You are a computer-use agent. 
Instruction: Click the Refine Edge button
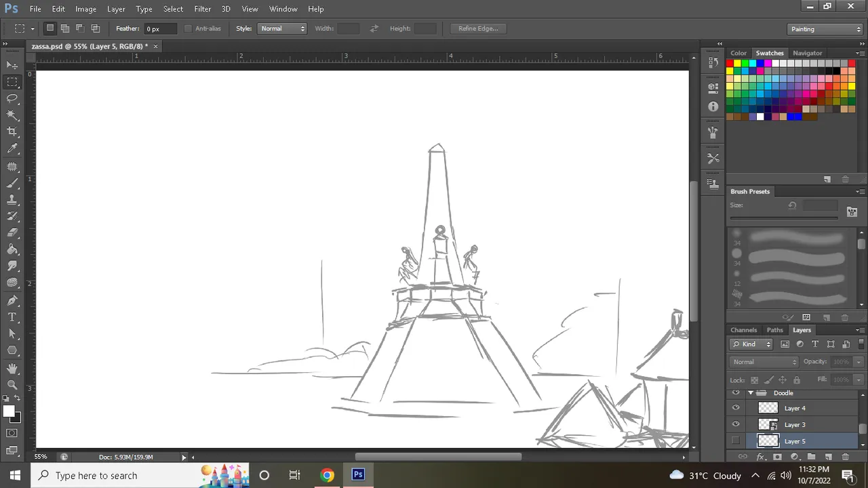click(x=478, y=28)
